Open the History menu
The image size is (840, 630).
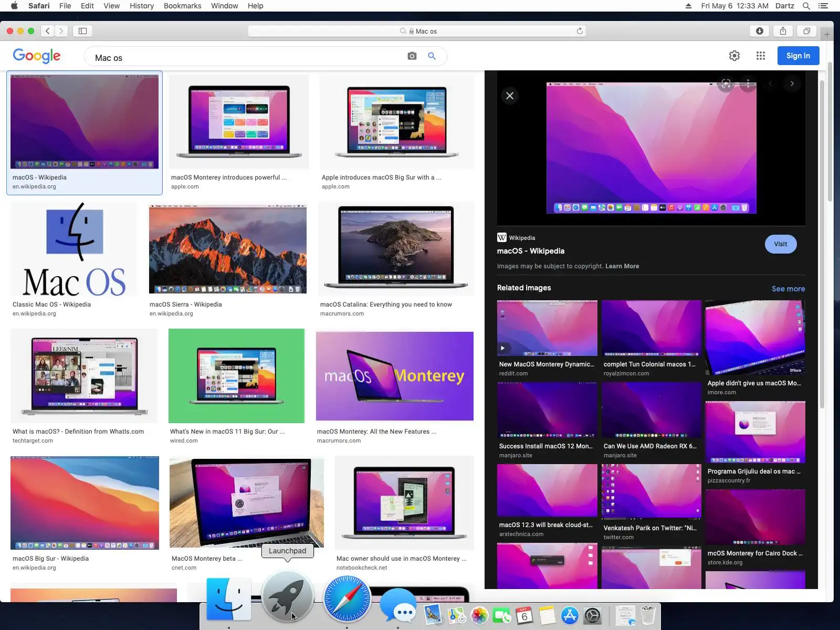[x=142, y=6]
